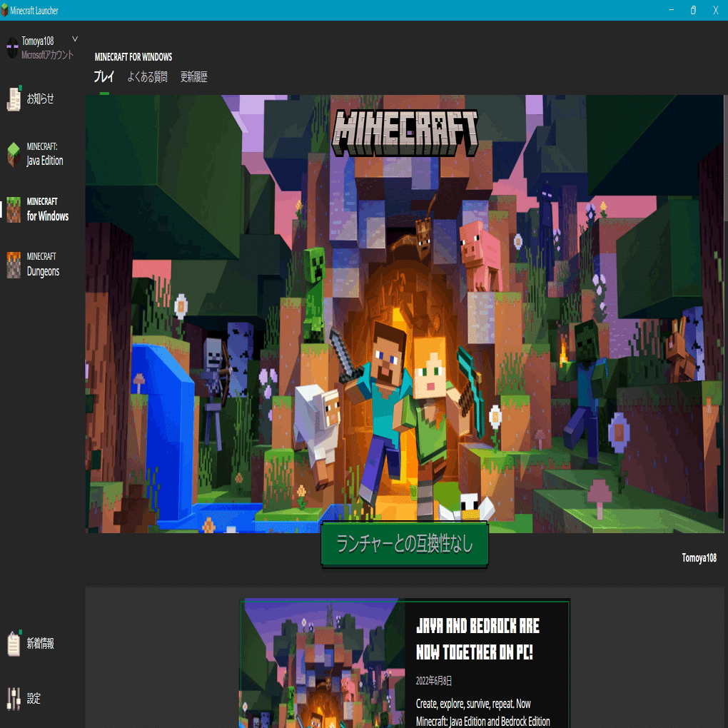Click the Tomoya108 name below the banner
The width and height of the screenshot is (728, 728).
[699, 557]
